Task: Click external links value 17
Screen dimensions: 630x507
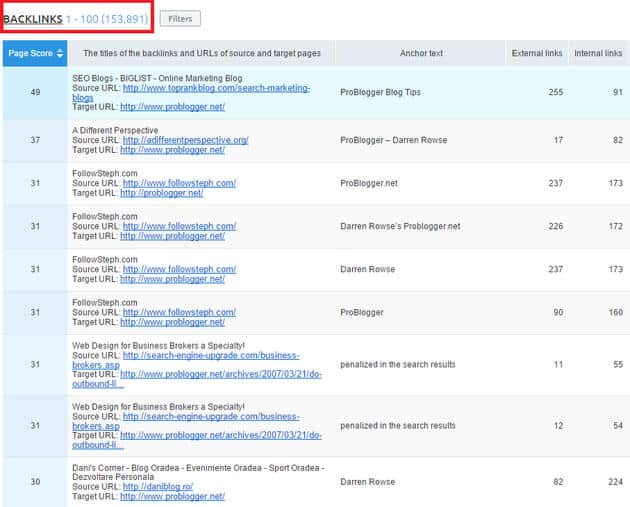Action: [558, 140]
